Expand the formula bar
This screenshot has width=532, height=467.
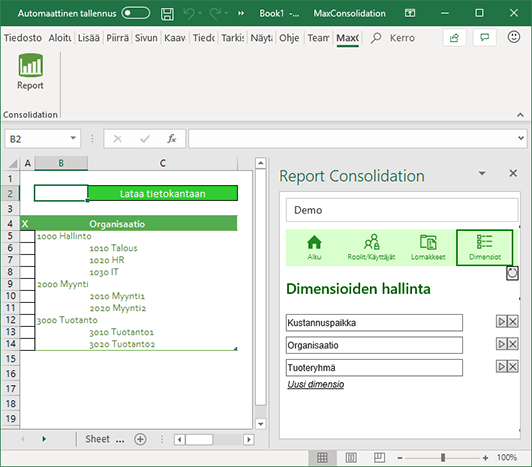coord(521,138)
